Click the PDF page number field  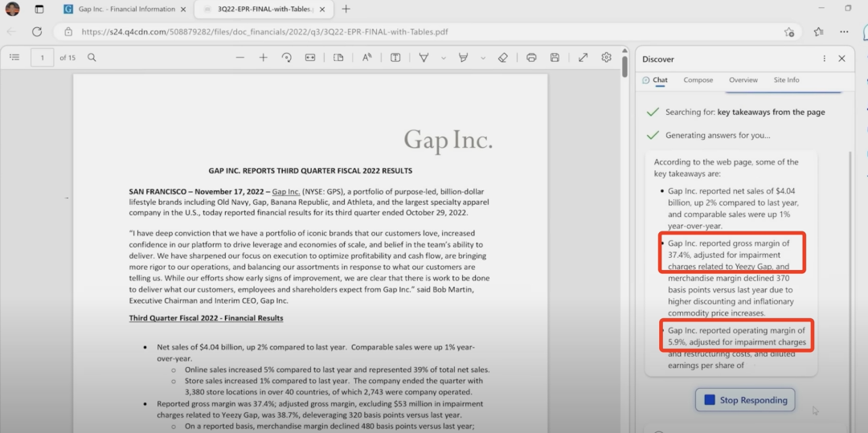coord(42,58)
